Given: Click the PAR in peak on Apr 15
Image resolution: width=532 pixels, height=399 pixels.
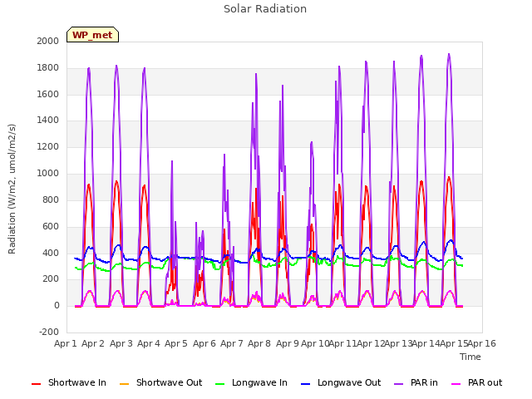Looking at the screenshot, I should (449, 54).
